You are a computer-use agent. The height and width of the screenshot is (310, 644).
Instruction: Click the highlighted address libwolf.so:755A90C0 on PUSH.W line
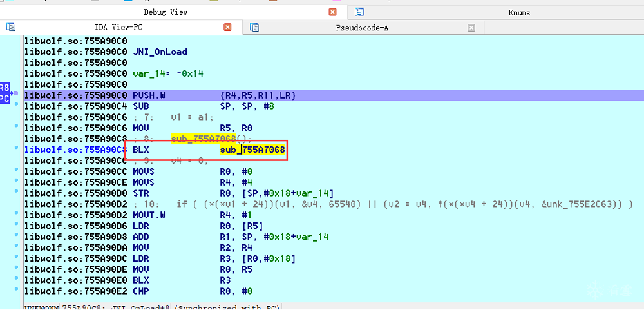76,95
